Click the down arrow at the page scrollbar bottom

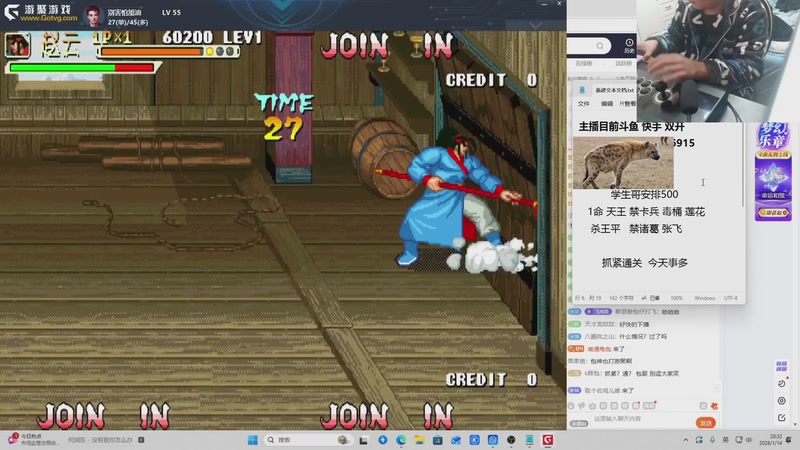pyautogui.click(x=796, y=424)
